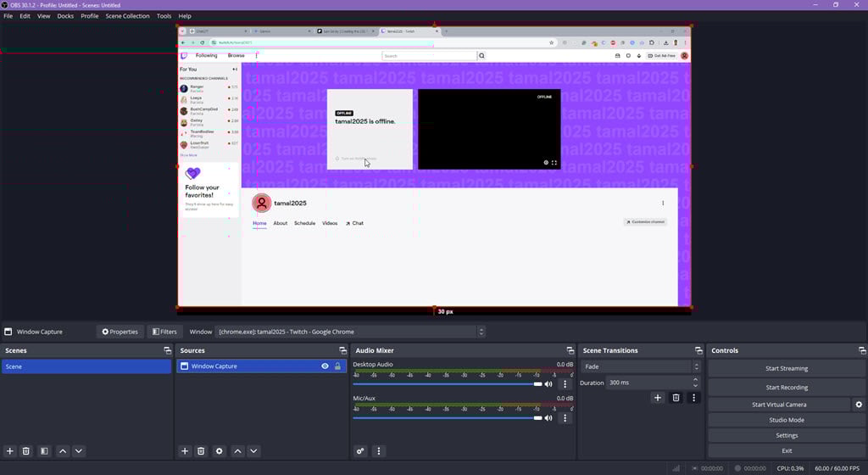This screenshot has height=475, width=868.
Task: Open the Scene Collection menu
Action: [x=127, y=16]
